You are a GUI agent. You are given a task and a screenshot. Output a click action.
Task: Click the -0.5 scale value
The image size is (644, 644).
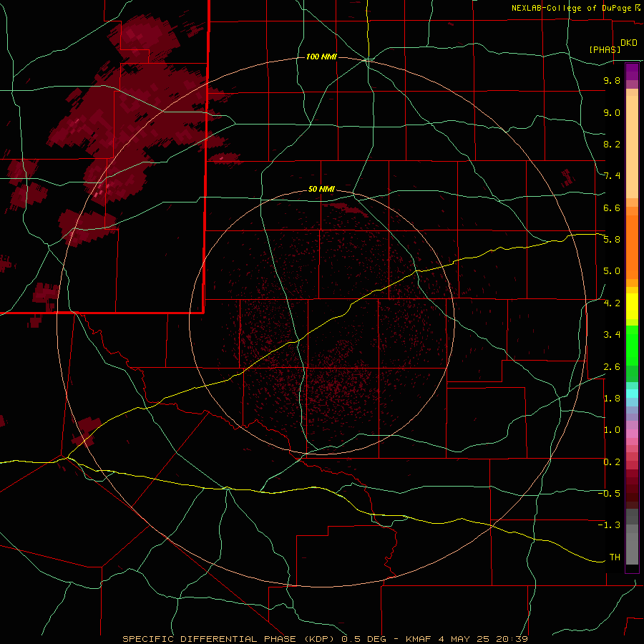609,494
